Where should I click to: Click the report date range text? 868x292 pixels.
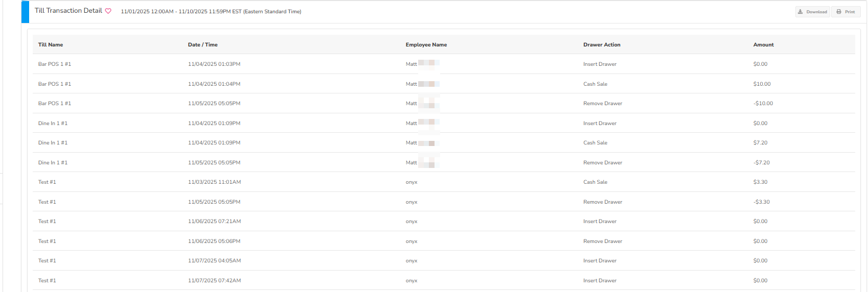point(211,12)
